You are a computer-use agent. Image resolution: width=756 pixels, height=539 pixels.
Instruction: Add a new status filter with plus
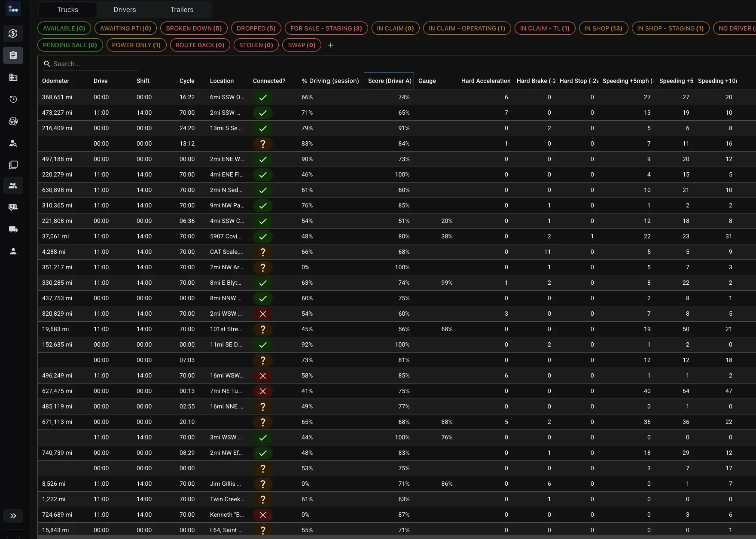[x=331, y=45]
